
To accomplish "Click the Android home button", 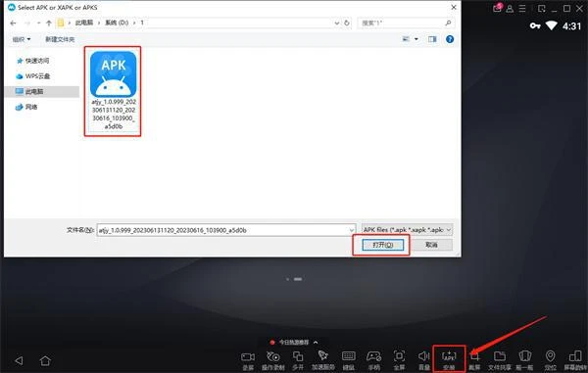I will tap(45, 360).
